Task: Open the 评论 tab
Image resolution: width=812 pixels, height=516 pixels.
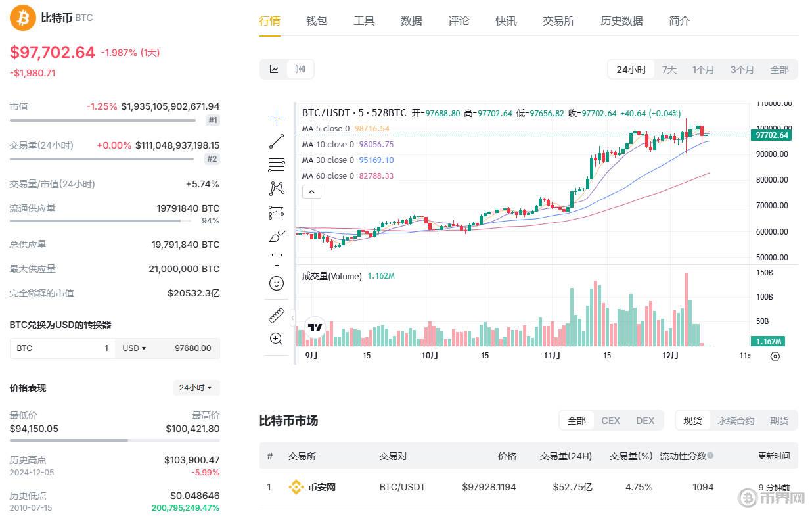Action: pos(459,21)
